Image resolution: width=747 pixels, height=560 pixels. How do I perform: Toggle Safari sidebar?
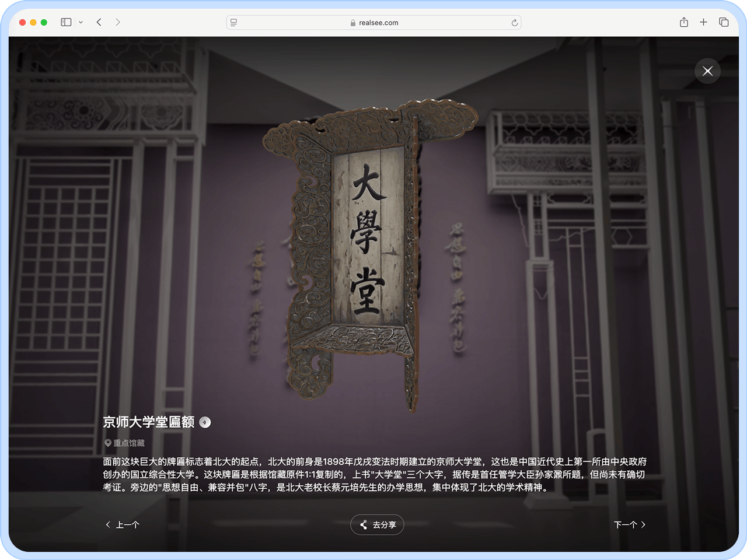pos(66,22)
